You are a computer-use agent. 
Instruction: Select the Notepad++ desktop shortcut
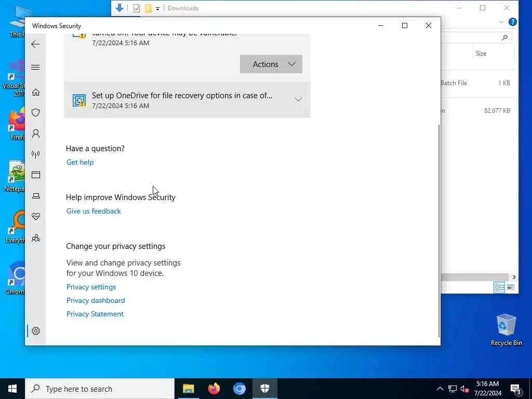pos(15,176)
